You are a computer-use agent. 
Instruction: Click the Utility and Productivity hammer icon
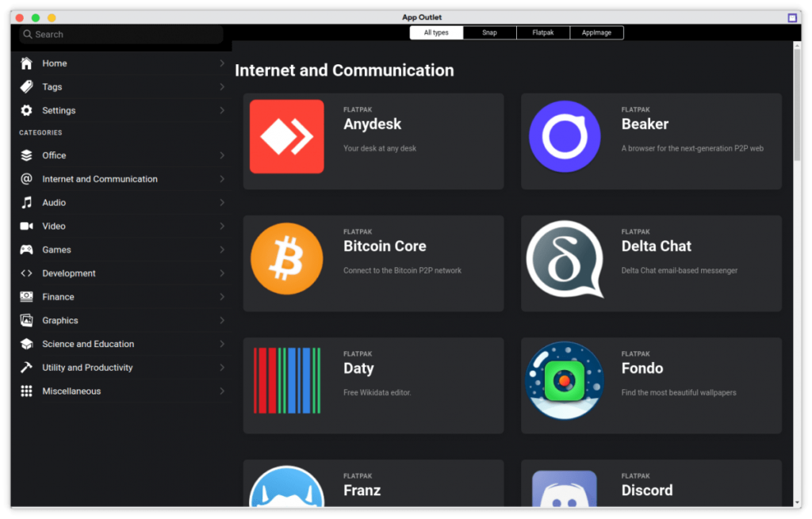[x=26, y=368]
